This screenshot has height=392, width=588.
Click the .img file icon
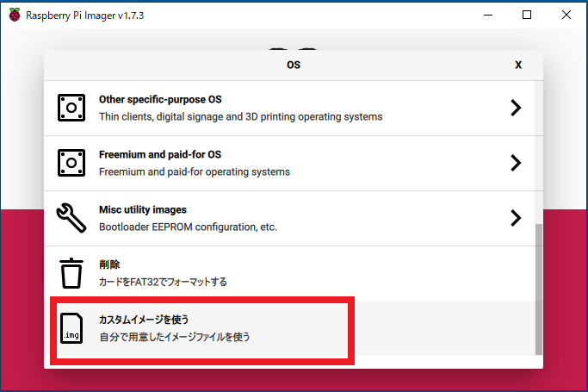71,328
